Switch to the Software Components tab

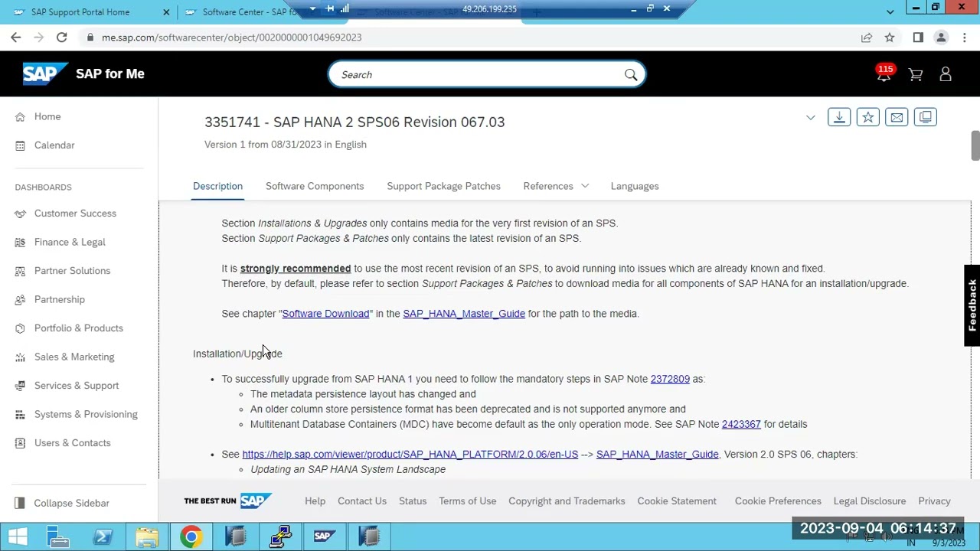pyautogui.click(x=315, y=186)
